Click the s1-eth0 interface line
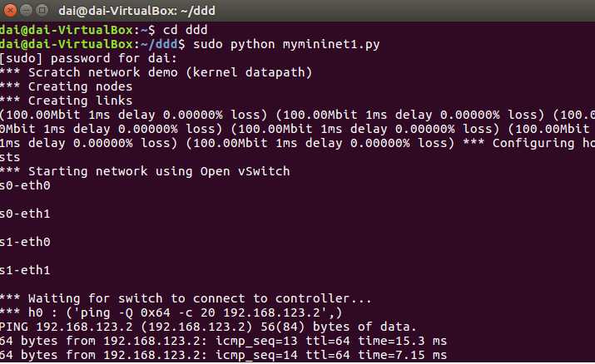The image size is (595, 364). (x=25, y=242)
